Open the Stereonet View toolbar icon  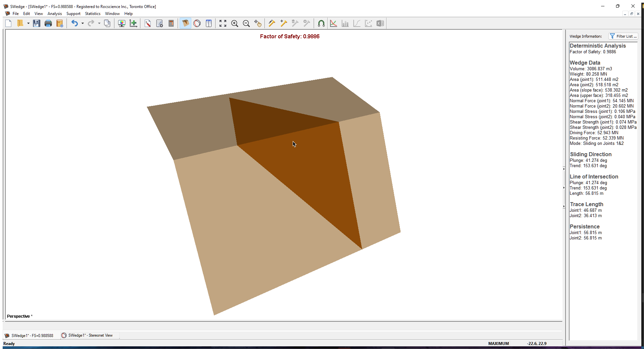point(197,23)
